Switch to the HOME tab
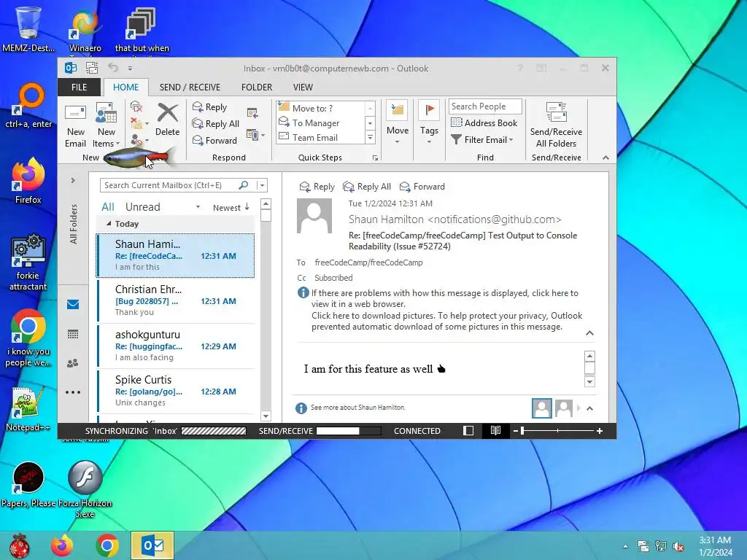Image resolution: width=747 pixels, height=560 pixels. pos(125,87)
